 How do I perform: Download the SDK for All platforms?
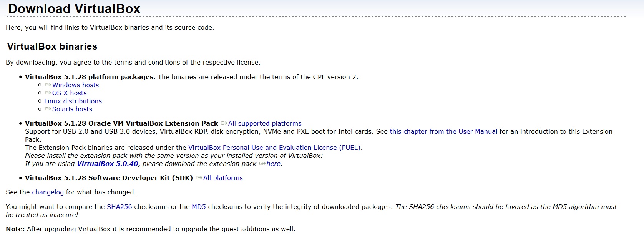(223, 178)
